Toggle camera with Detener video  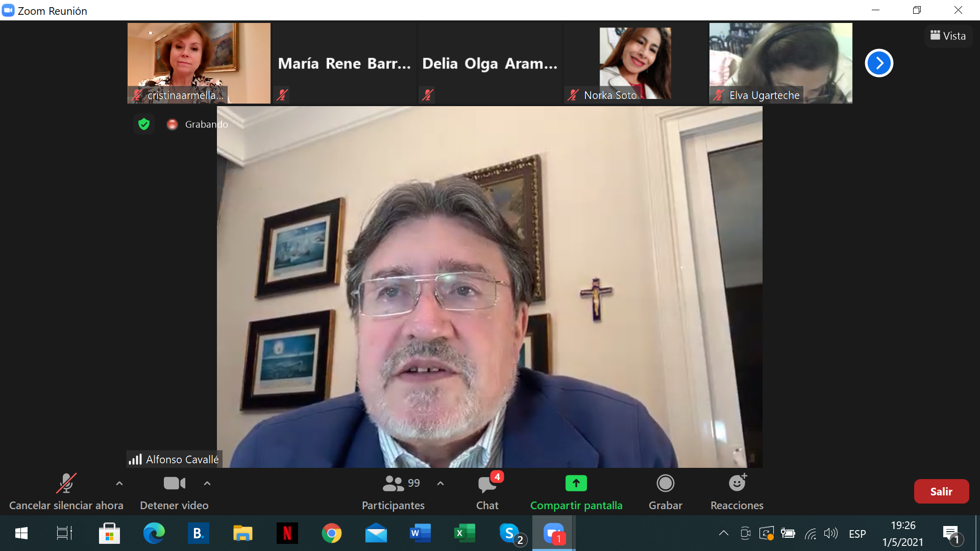click(174, 483)
